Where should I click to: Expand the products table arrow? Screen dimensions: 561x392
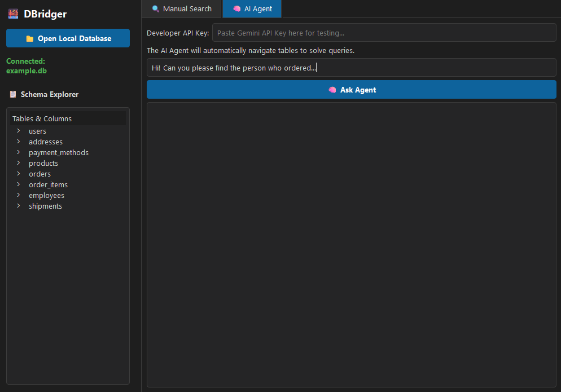point(19,163)
